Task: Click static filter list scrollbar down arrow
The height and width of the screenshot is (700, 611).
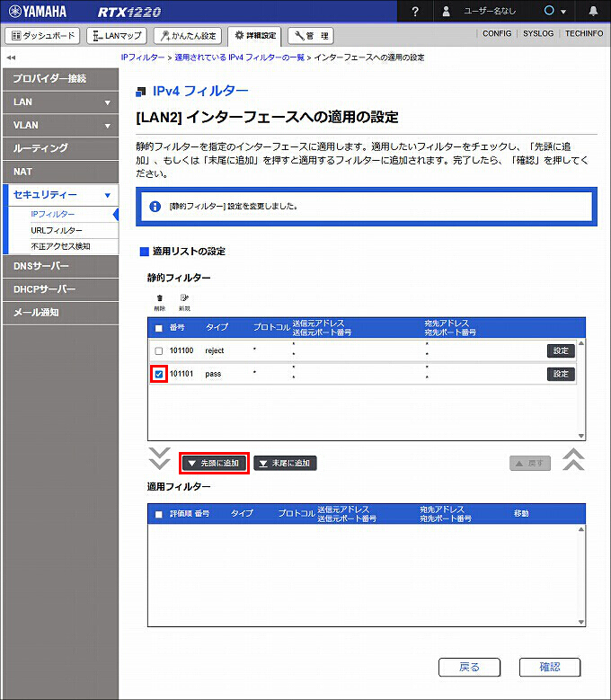Action: point(581,436)
